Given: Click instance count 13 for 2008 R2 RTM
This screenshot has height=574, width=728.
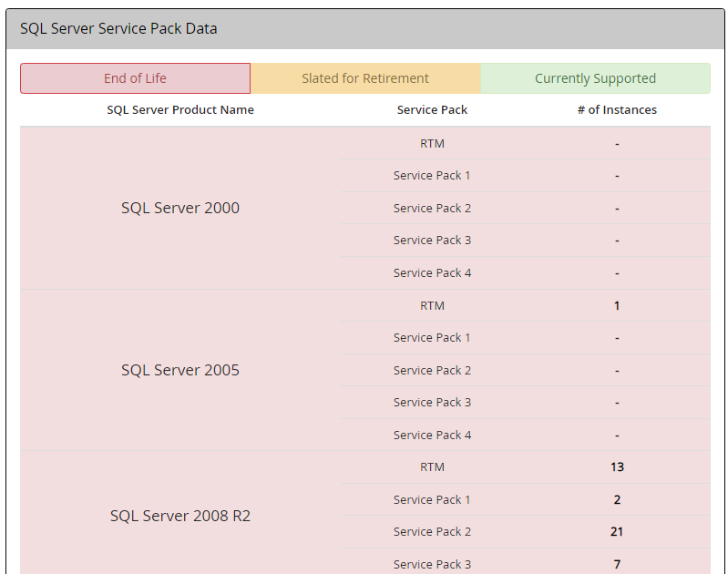Looking at the screenshot, I should [617, 466].
